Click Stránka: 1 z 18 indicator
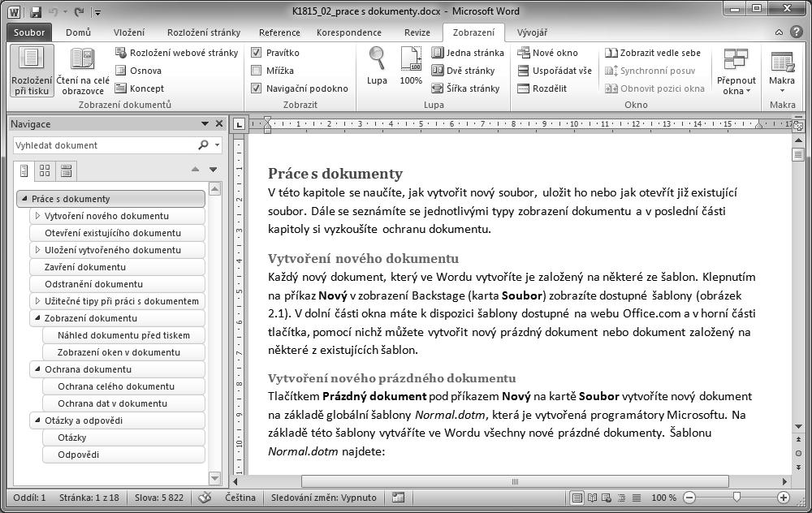Image resolution: width=812 pixels, height=513 pixels. pyautogui.click(x=89, y=498)
